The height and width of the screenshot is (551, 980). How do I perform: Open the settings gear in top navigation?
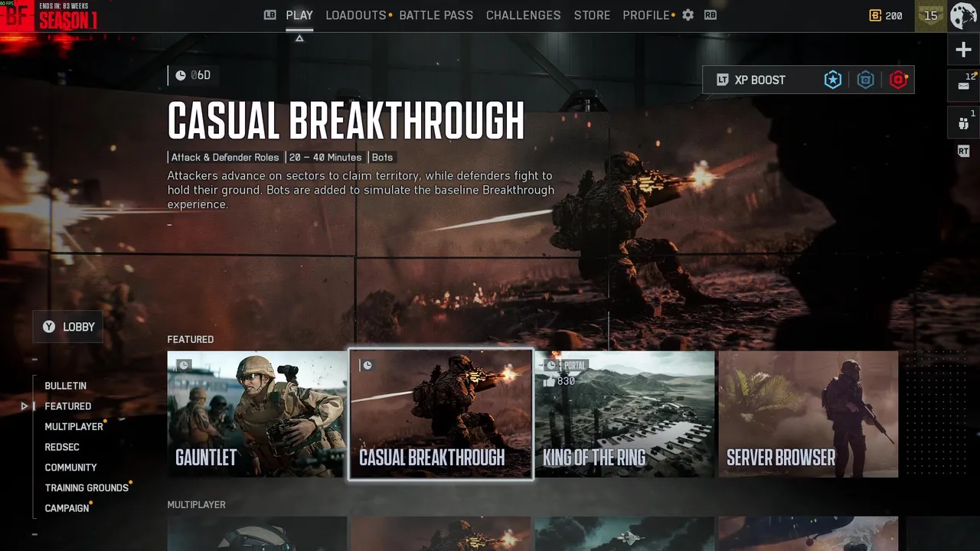(x=688, y=15)
